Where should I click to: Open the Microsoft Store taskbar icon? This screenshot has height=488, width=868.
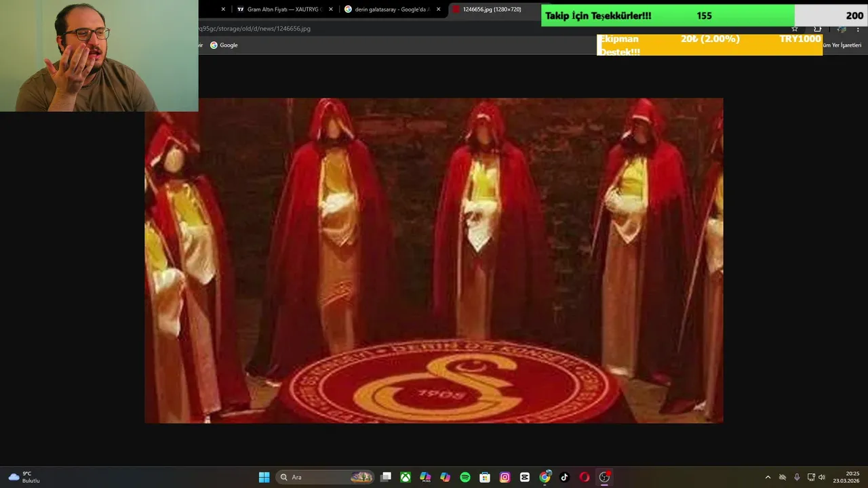click(485, 477)
